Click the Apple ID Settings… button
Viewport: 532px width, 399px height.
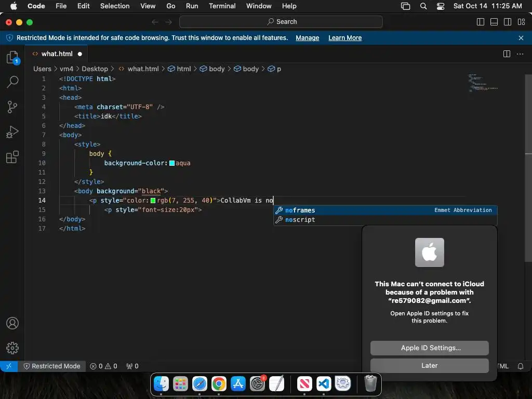point(430,348)
